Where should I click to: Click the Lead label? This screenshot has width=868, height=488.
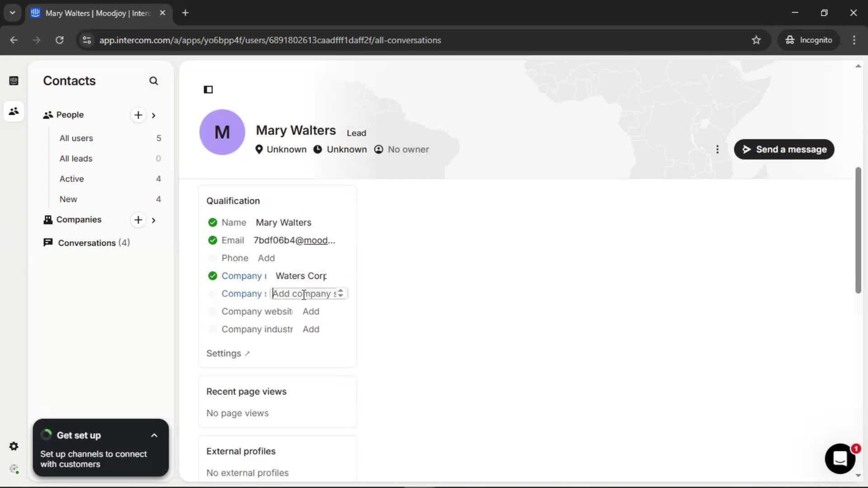coord(356,133)
